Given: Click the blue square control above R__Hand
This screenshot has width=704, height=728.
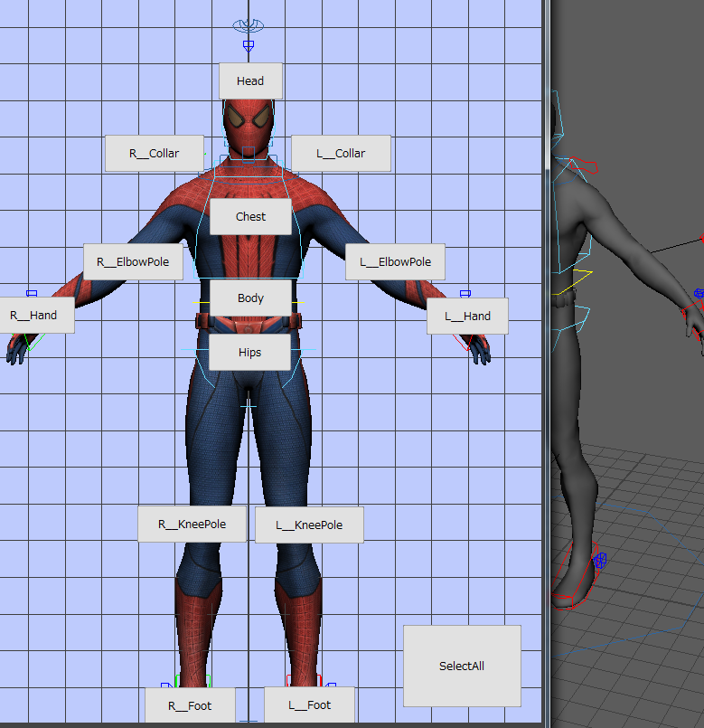Looking at the screenshot, I should pyautogui.click(x=32, y=293).
